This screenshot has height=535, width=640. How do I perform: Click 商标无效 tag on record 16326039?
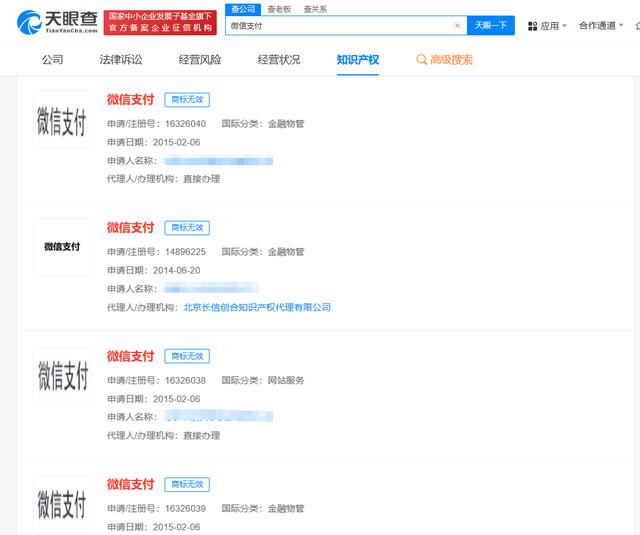pyautogui.click(x=187, y=484)
